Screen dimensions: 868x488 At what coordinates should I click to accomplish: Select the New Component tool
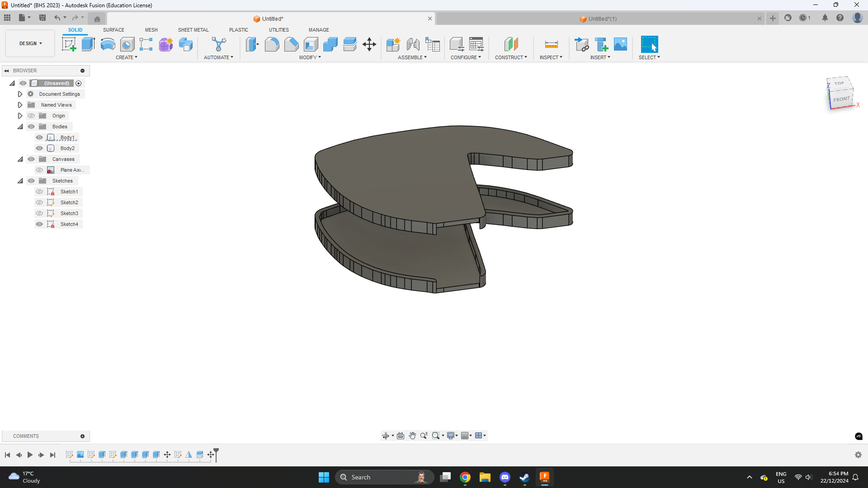click(393, 44)
